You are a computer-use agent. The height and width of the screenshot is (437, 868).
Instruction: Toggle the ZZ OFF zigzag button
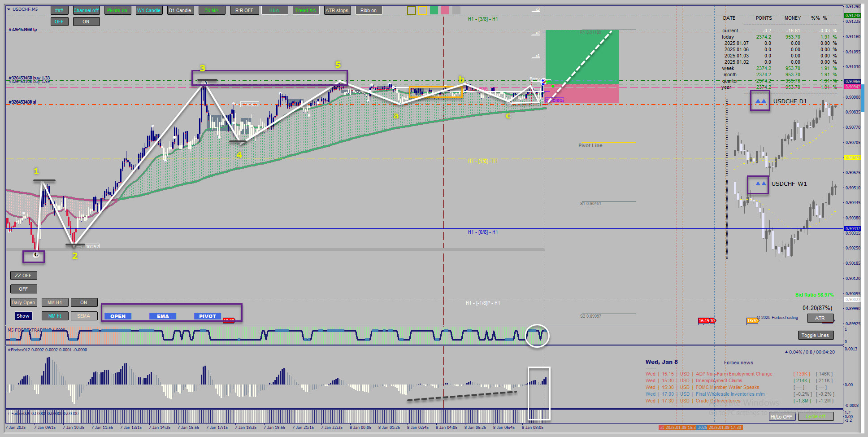click(x=23, y=275)
